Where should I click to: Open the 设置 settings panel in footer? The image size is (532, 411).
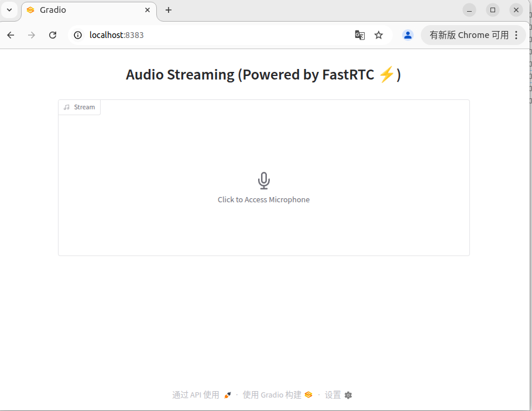[332, 395]
